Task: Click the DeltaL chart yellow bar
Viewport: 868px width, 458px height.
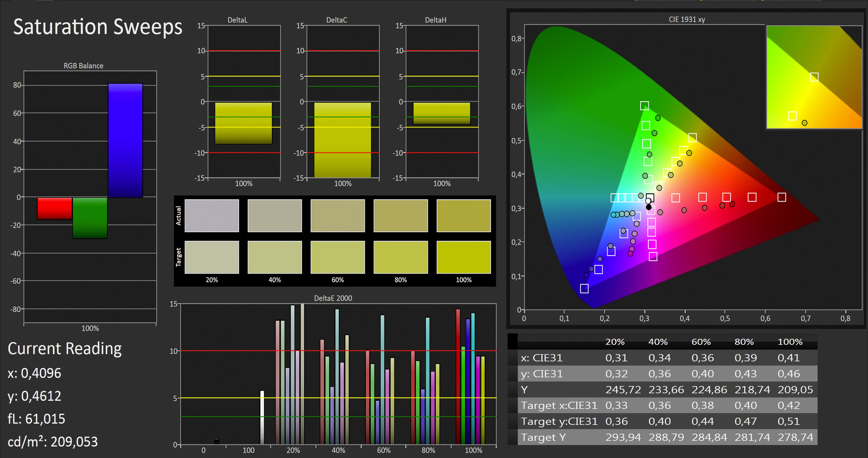Action: tap(243, 123)
